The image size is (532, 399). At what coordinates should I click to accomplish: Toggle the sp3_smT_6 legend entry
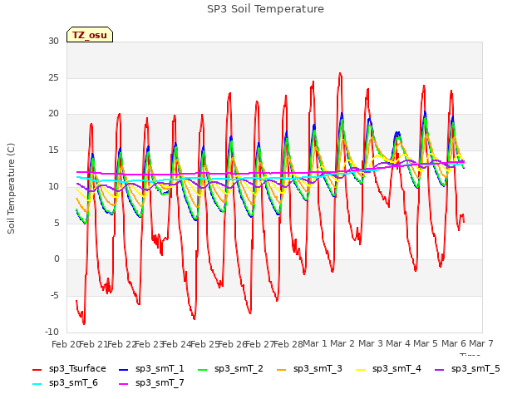coord(65,383)
